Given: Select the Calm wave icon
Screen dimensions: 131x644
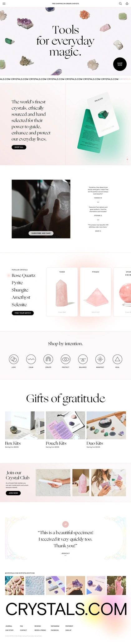Looking at the screenshot, I should point(31,359).
